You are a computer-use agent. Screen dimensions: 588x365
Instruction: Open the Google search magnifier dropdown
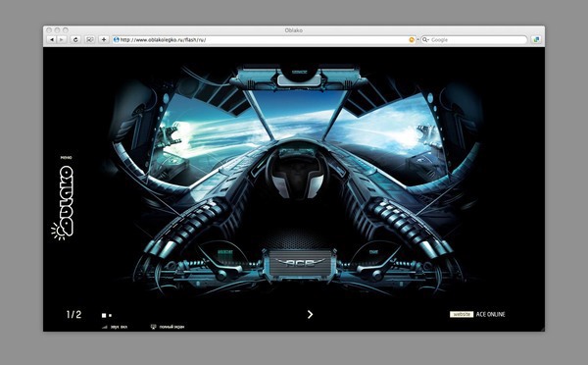coord(425,40)
